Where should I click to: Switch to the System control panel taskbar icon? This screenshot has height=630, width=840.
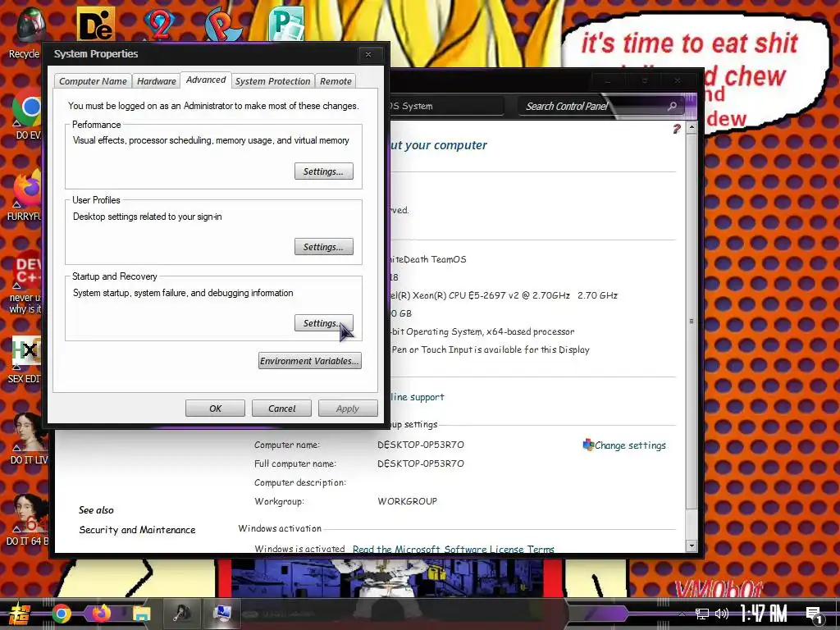coord(221,614)
